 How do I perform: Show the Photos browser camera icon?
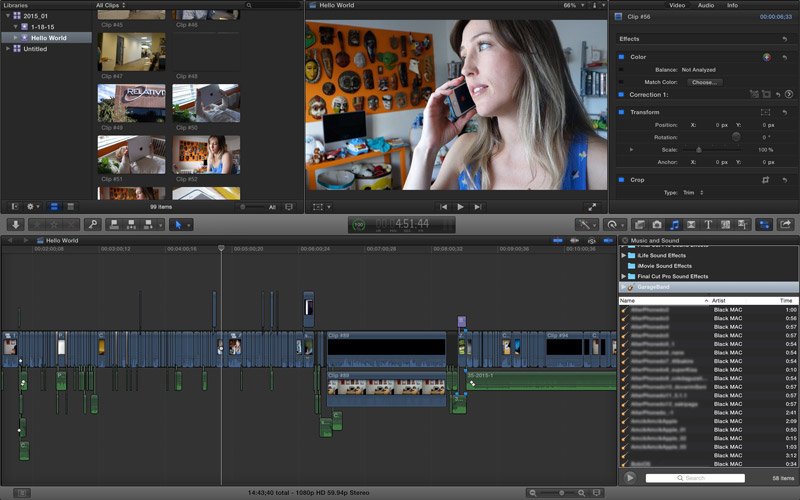pos(657,224)
